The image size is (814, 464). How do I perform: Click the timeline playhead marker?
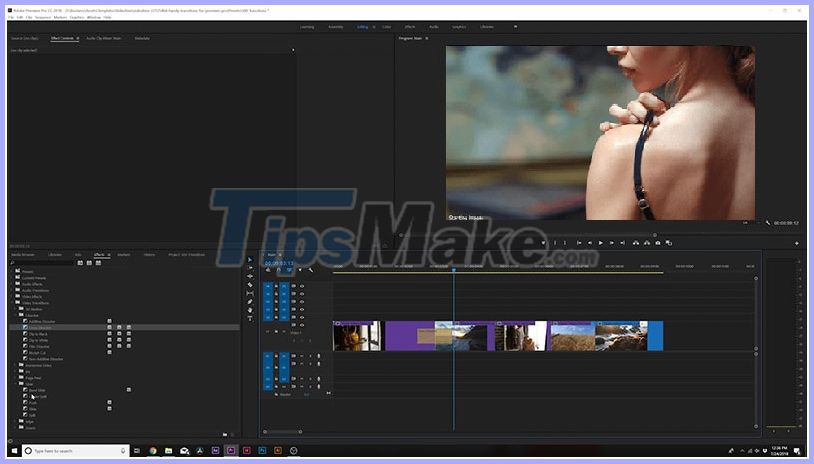point(454,270)
